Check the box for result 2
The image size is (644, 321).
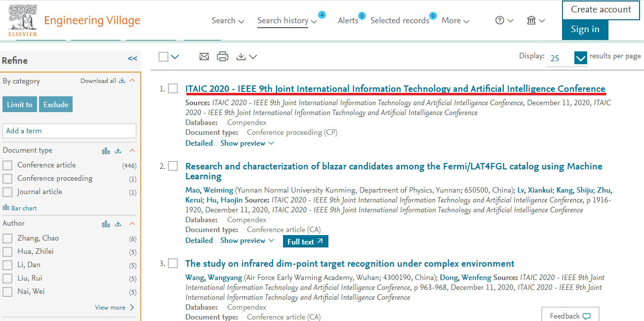[173, 166]
